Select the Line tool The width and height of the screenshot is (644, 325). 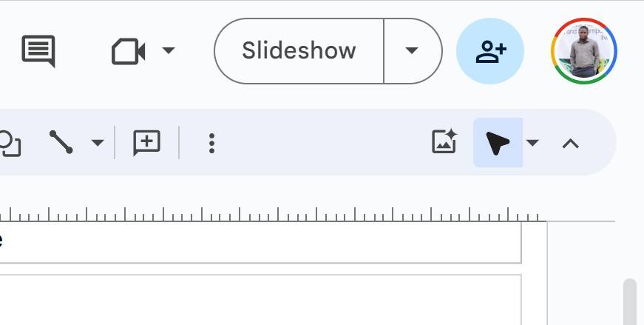(x=61, y=142)
